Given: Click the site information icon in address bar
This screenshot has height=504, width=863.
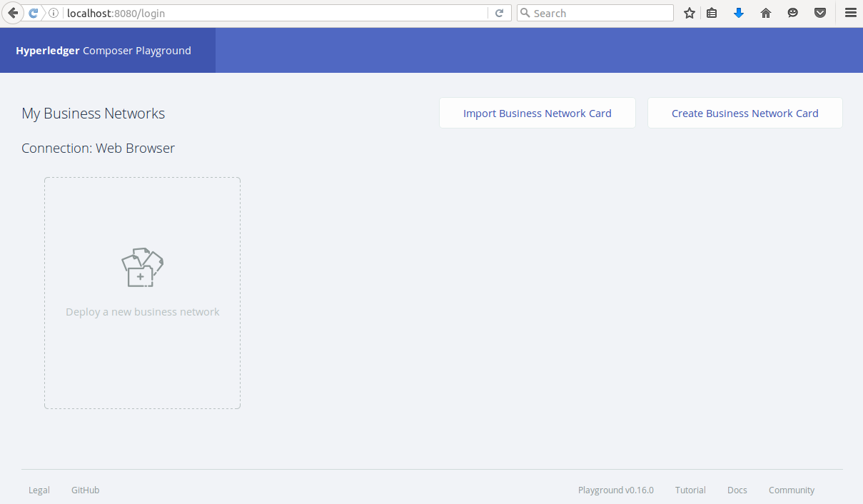Looking at the screenshot, I should coord(54,13).
